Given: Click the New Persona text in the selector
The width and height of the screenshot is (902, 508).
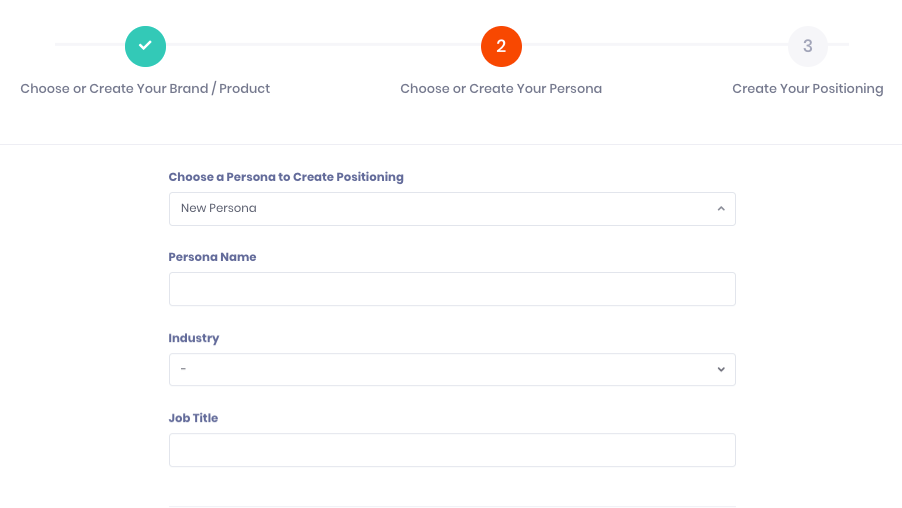Looking at the screenshot, I should [x=219, y=208].
